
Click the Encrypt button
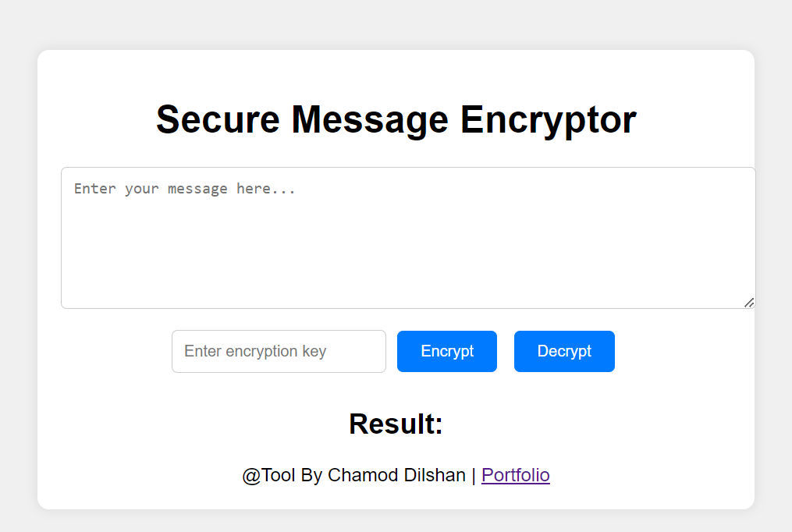(446, 351)
